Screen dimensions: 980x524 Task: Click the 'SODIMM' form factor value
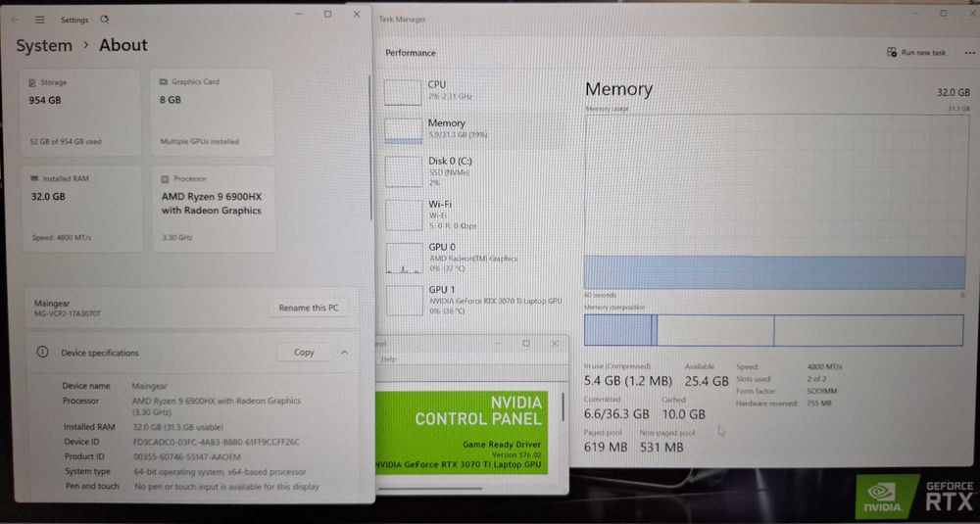pyautogui.click(x=822, y=392)
